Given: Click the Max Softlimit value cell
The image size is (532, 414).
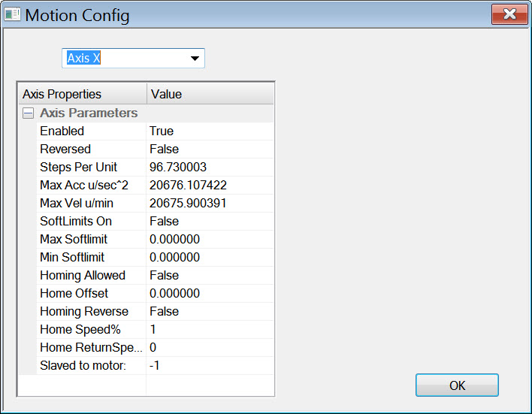Looking at the screenshot, I should [x=210, y=239].
